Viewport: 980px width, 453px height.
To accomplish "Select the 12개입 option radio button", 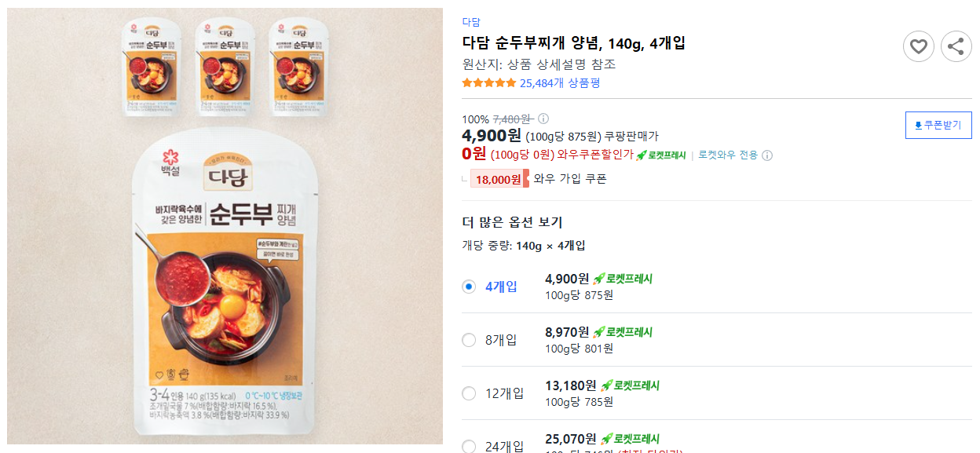I will (x=470, y=393).
